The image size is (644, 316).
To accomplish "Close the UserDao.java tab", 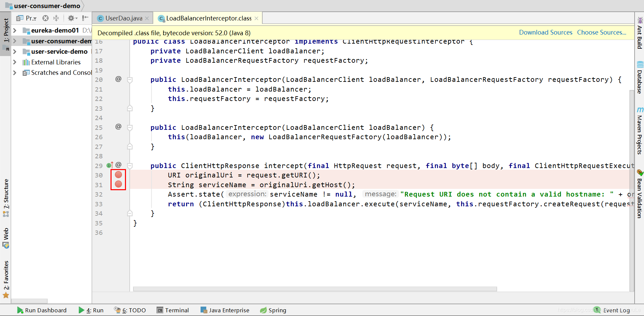I will tap(147, 18).
